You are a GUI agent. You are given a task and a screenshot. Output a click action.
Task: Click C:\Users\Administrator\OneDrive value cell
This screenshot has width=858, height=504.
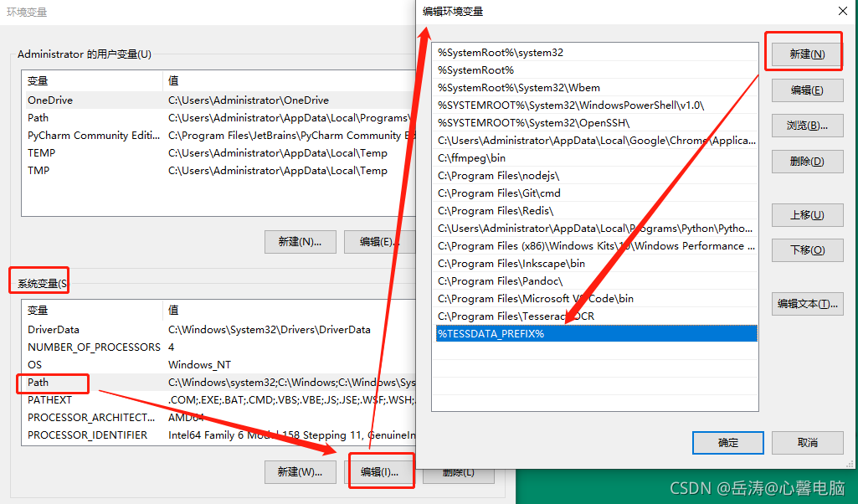249,100
